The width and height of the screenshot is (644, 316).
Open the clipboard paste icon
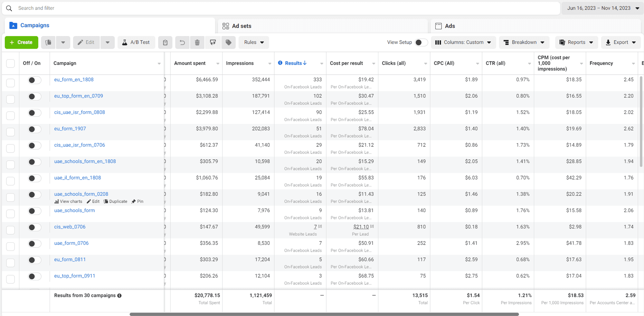pyautogui.click(x=165, y=42)
